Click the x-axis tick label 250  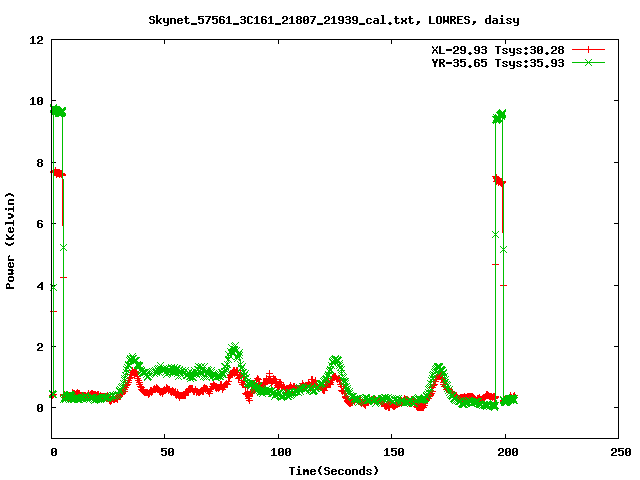tap(620, 452)
